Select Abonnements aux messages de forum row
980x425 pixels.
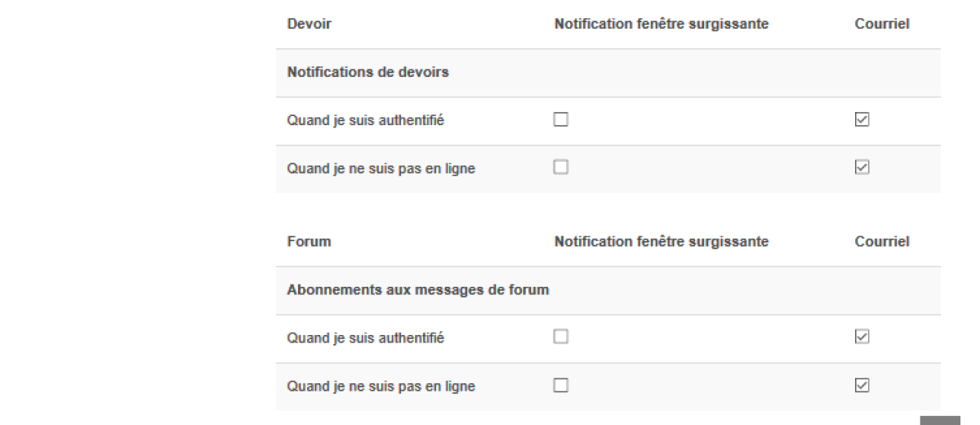pos(417,289)
